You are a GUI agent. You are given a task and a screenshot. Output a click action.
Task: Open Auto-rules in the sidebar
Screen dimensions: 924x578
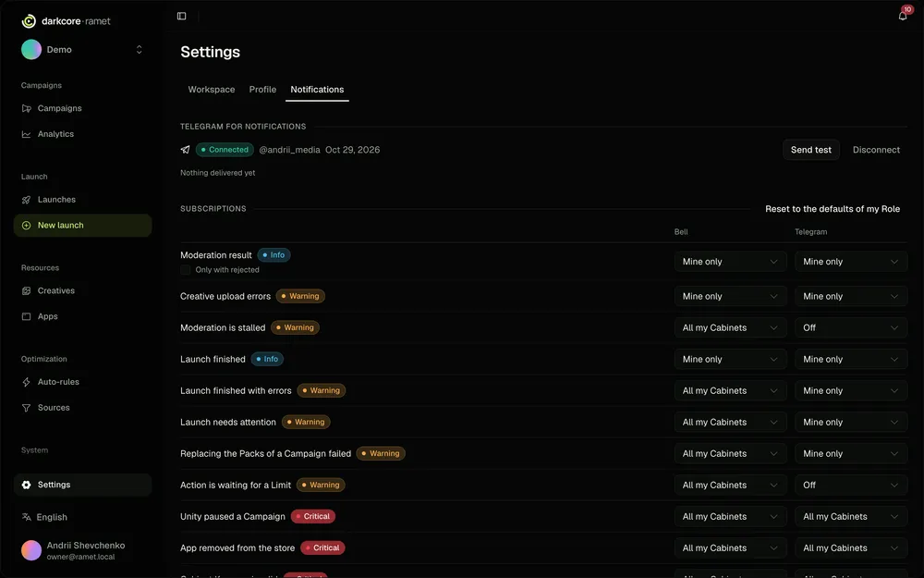82,382
